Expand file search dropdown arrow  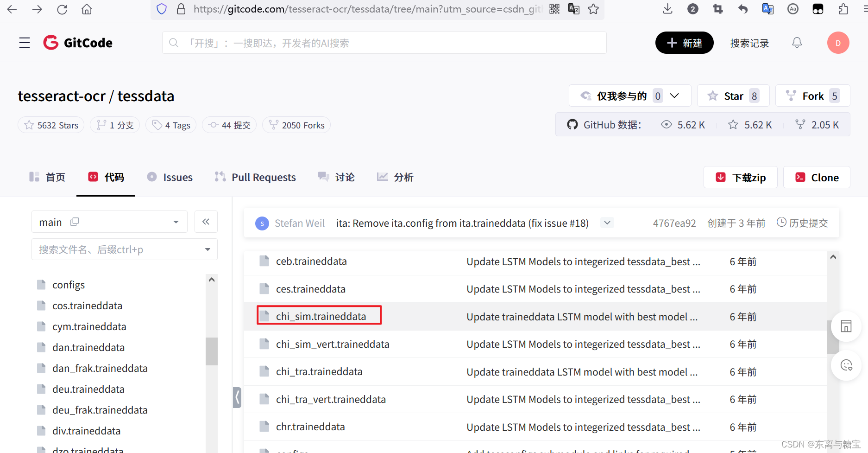pos(208,249)
